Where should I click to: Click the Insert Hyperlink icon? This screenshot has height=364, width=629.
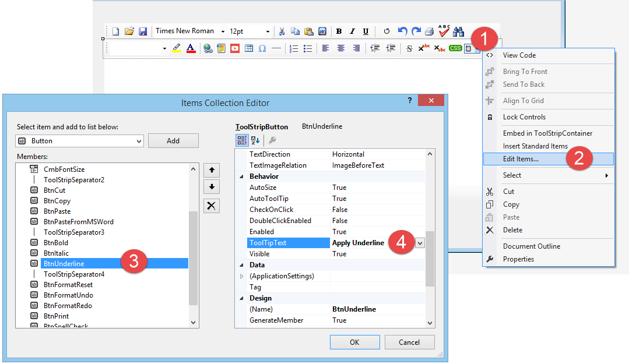click(207, 48)
